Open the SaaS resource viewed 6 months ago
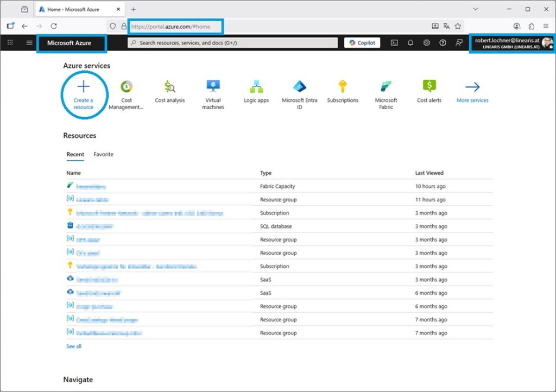Screen dimensions: 556x392 tap(98, 293)
